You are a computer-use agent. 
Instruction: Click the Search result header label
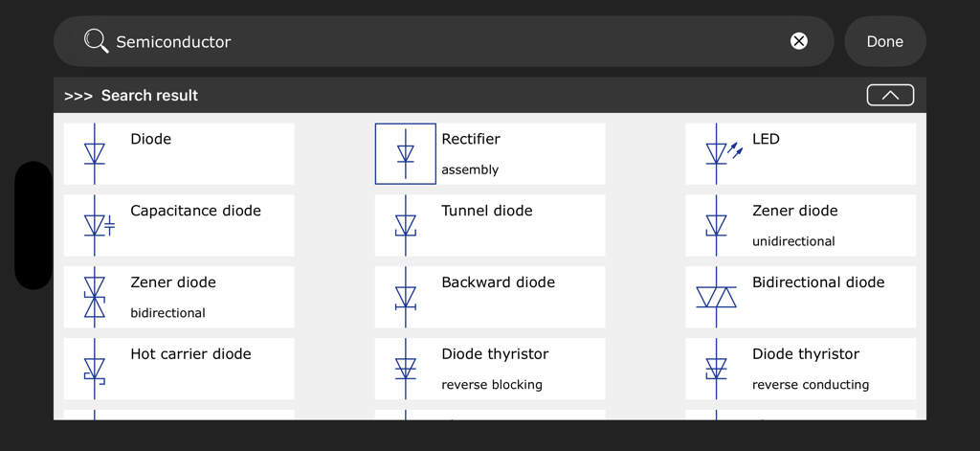tap(149, 96)
